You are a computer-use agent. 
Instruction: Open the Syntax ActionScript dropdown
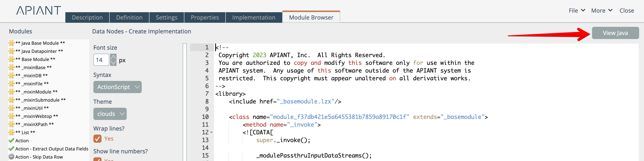117,87
